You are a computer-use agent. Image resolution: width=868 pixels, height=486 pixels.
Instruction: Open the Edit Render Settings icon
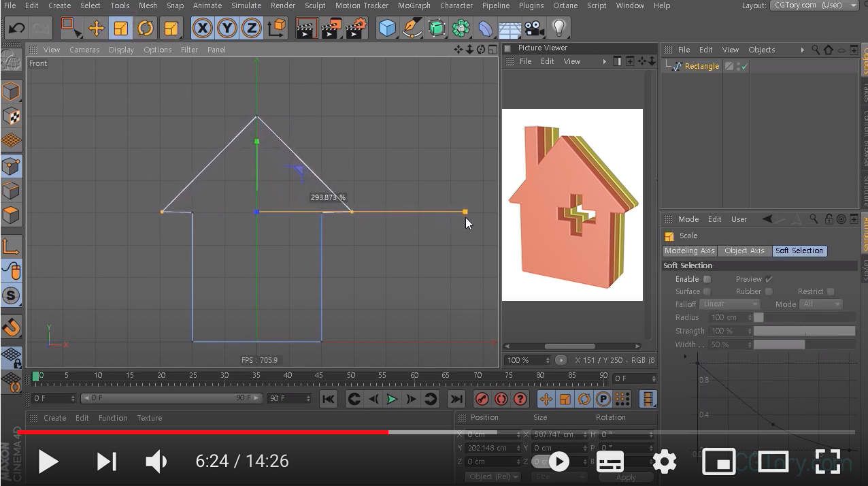click(x=356, y=29)
